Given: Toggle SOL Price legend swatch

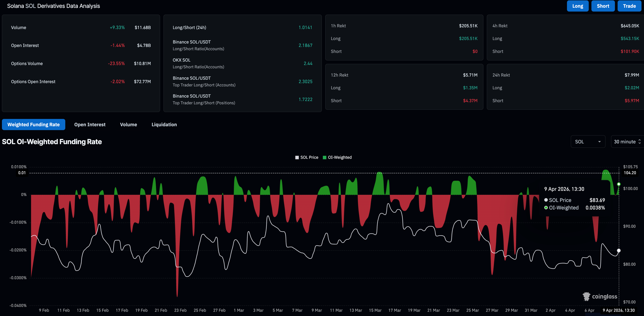Looking at the screenshot, I should tap(297, 157).
